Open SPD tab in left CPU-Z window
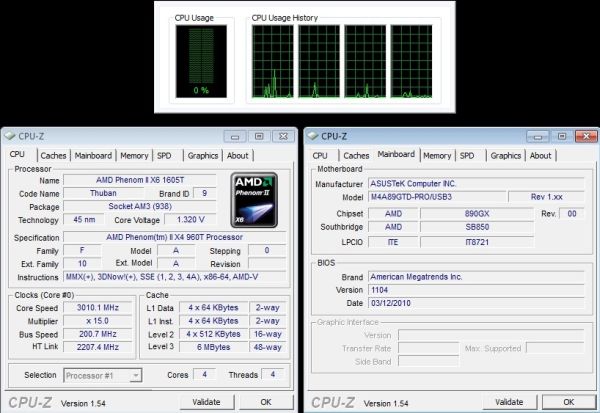Screen dimensions: 600x413 (164, 156)
